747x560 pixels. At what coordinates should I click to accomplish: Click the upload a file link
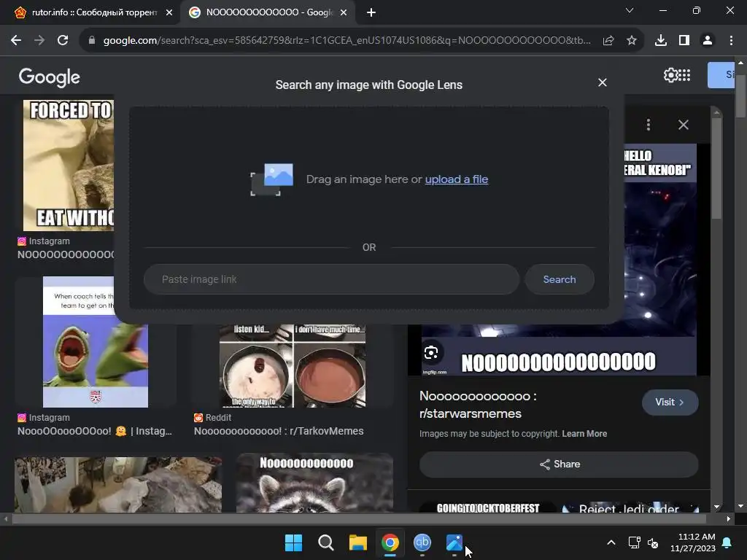pyautogui.click(x=457, y=179)
